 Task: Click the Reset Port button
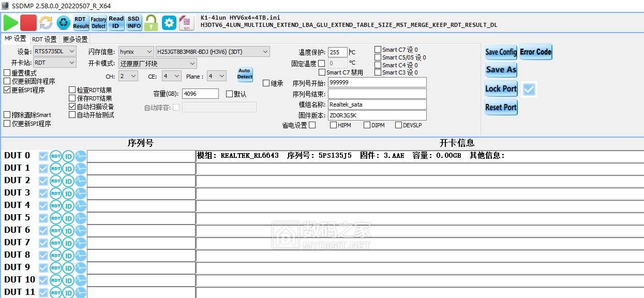click(x=501, y=107)
